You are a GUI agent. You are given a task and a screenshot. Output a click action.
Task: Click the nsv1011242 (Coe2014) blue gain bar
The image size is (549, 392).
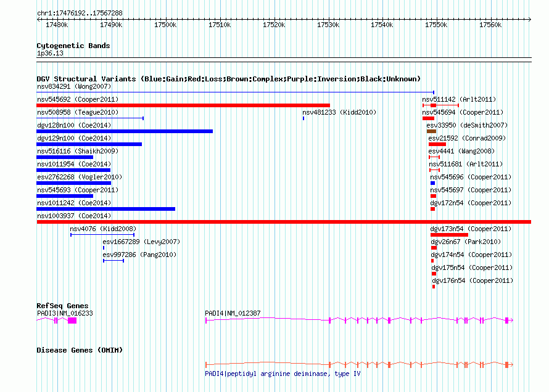[x=105, y=209]
